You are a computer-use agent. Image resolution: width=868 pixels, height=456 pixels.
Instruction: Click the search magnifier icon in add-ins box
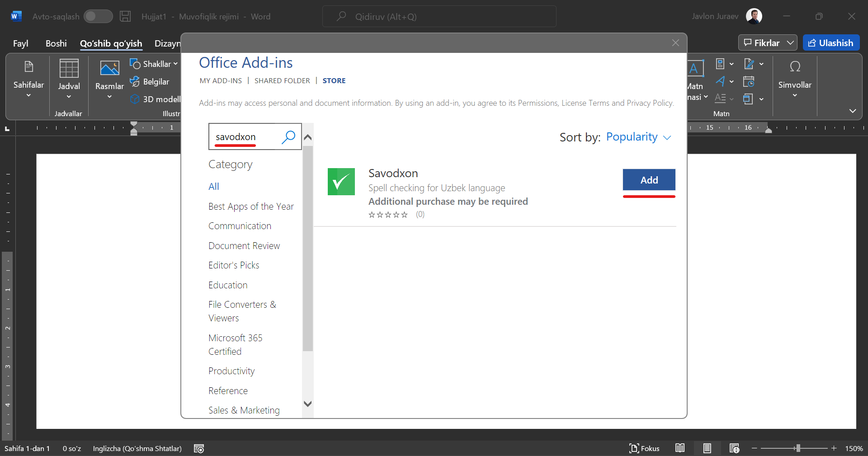point(288,137)
